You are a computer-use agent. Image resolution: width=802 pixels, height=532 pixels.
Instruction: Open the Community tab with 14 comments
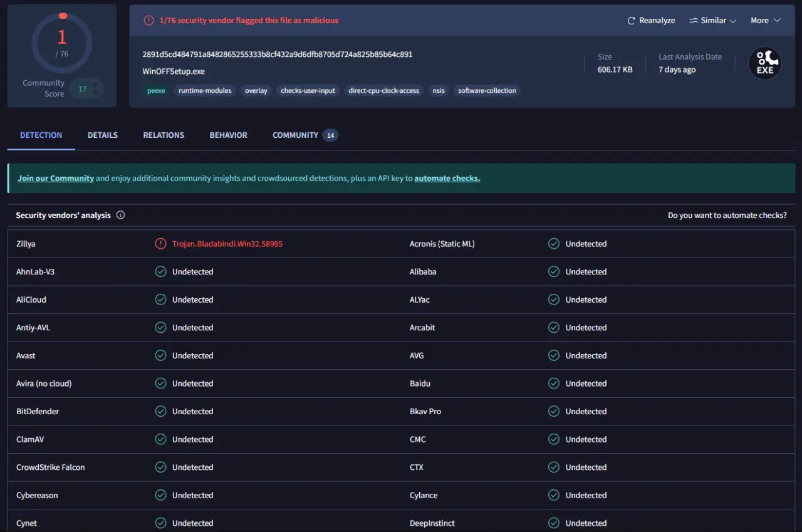pyautogui.click(x=305, y=135)
